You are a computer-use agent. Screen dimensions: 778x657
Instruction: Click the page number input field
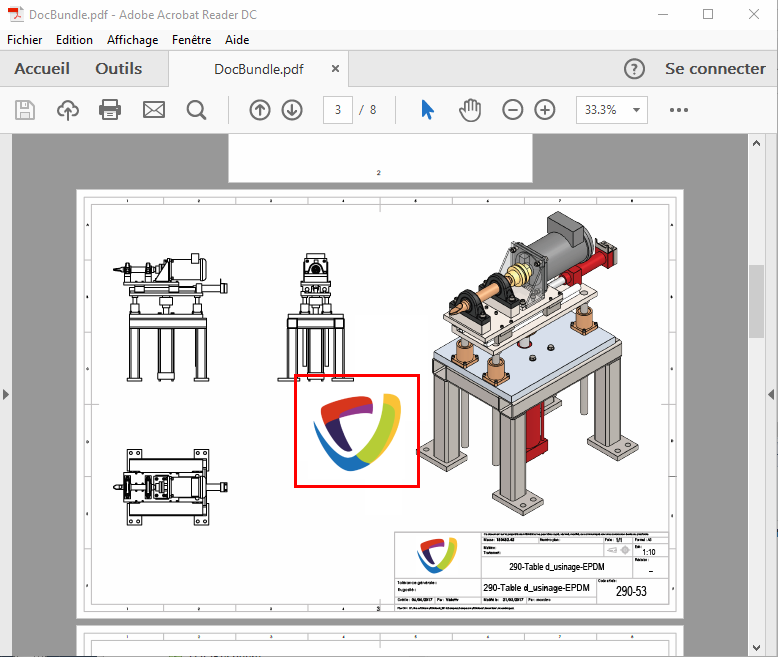[338, 110]
